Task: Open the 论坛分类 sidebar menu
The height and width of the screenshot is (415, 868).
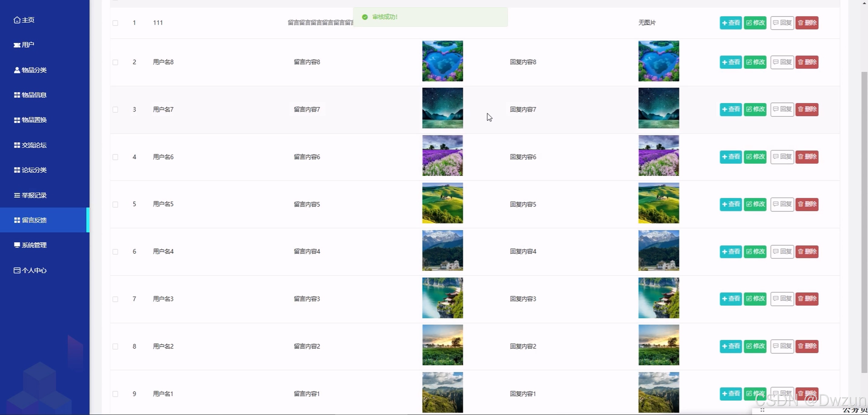Action: [x=34, y=170]
